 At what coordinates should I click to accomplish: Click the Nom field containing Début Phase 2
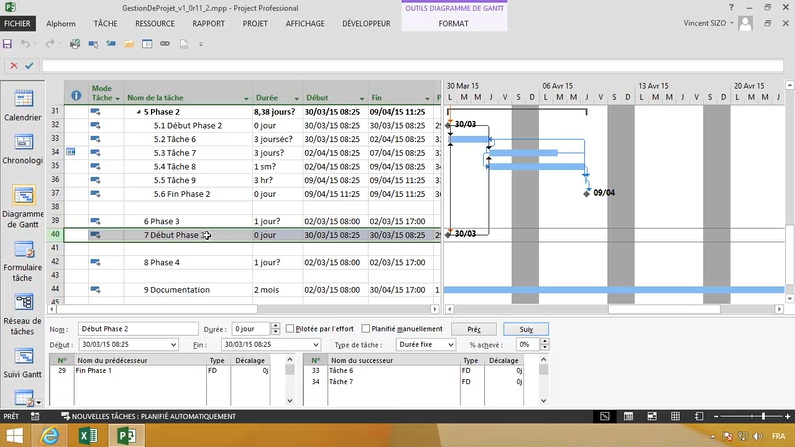[x=136, y=328]
